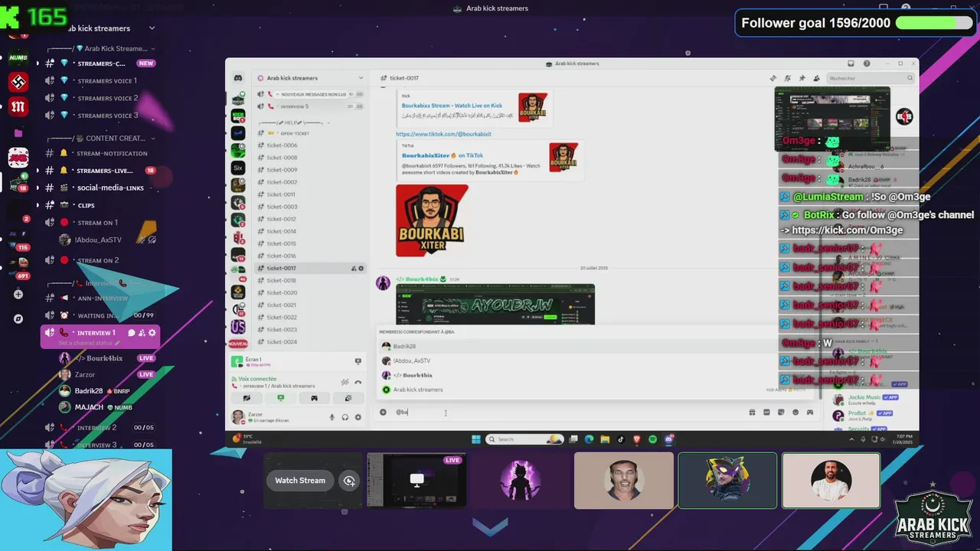Viewport: 980px width, 551px height.
Task: Select the bearded man participant tile
Action: tap(831, 481)
